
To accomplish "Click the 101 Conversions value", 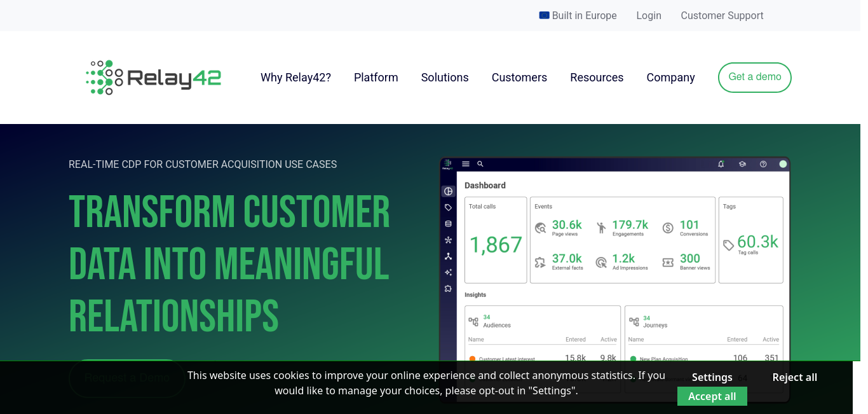I will (x=689, y=224).
